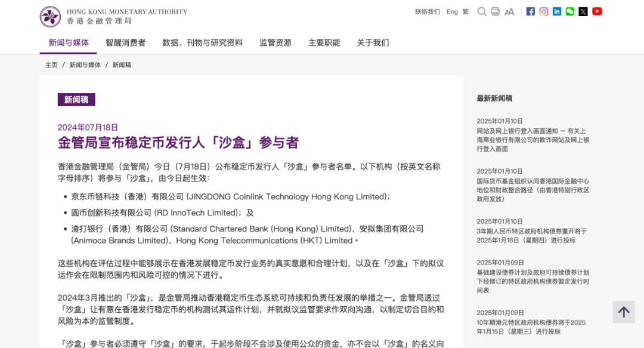The width and height of the screenshot is (644, 348).
Task: Go to 主页 in the breadcrumb
Action: [51, 64]
